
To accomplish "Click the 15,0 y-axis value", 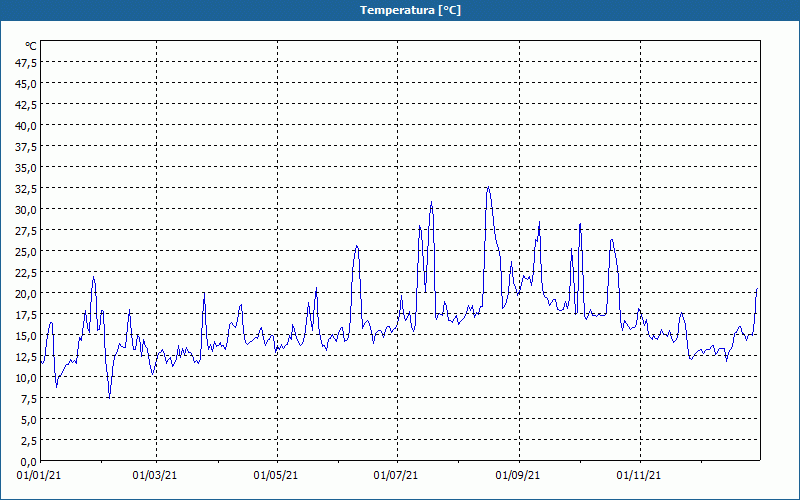I will 26,336.
